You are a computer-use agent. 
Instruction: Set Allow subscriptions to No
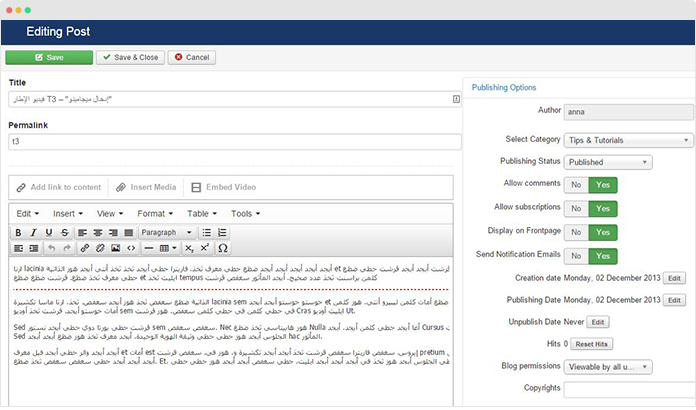point(576,208)
